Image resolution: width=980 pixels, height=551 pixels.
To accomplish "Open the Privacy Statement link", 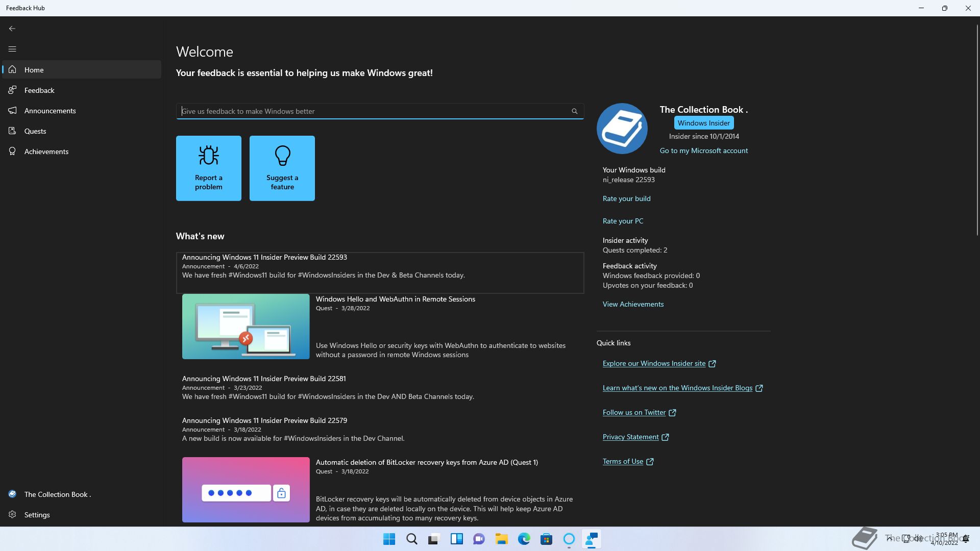I will 636,437.
